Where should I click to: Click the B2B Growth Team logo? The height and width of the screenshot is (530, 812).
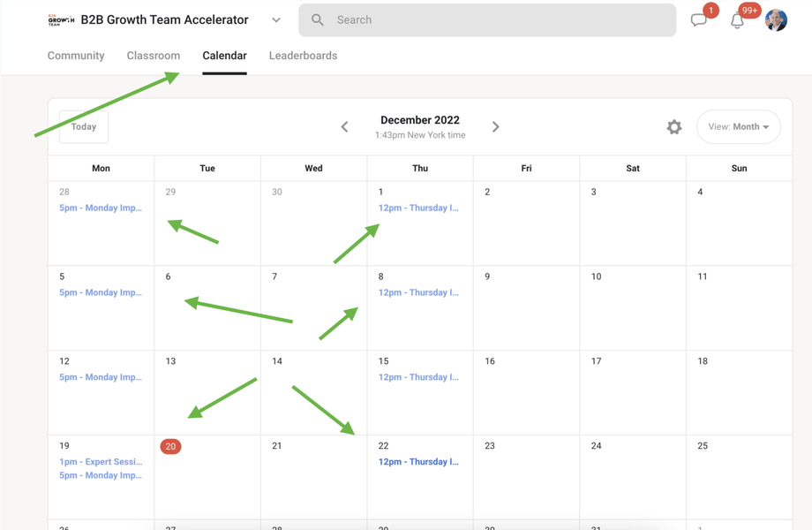coord(61,20)
